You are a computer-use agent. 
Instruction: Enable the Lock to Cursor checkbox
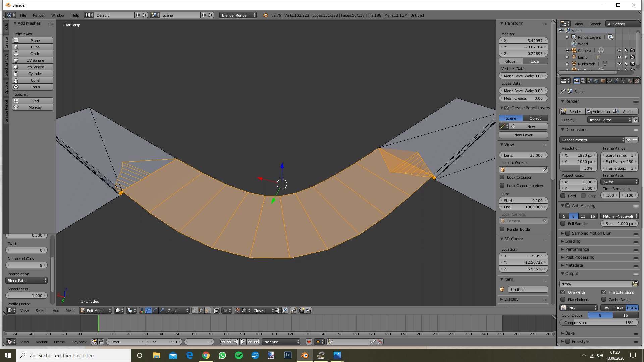tap(502, 177)
